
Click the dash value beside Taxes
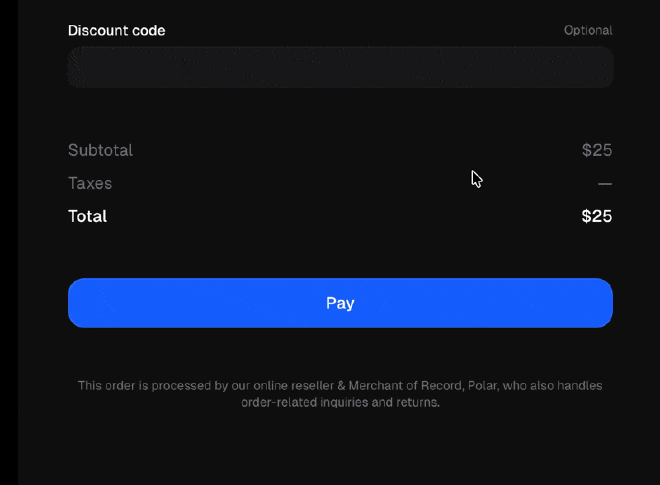604,184
